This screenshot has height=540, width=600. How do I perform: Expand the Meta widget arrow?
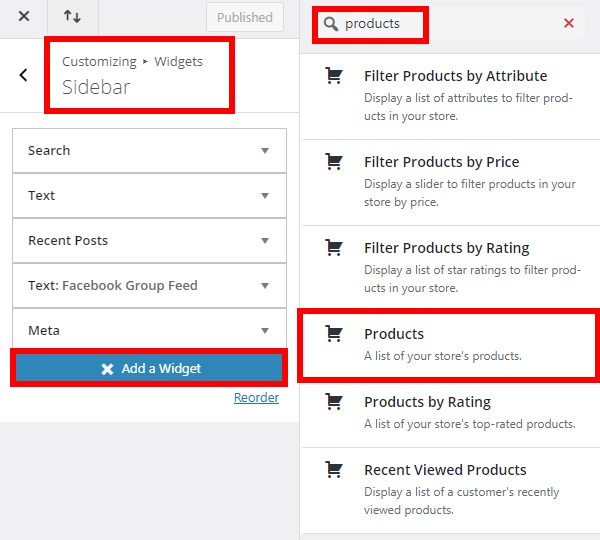[x=265, y=331]
